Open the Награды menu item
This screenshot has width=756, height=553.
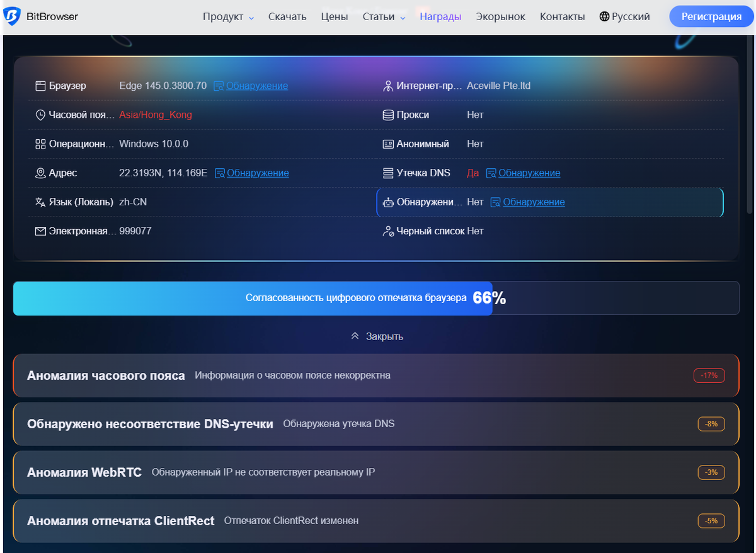[440, 17]
